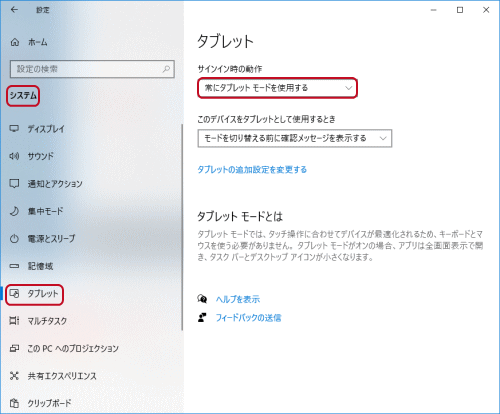The height and width of the screenshot is (414, 500).
Task: Click the multitasking (マルチタスク) icon
Action: (x=14, y=321)
